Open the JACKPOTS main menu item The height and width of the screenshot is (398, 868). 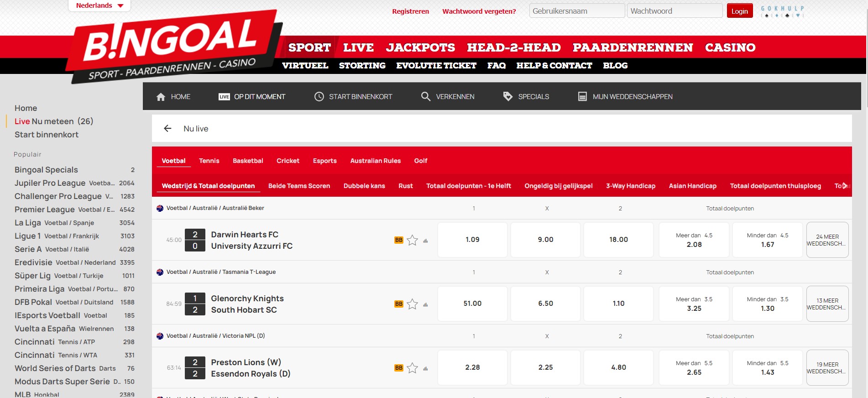[x=420, y=47]
